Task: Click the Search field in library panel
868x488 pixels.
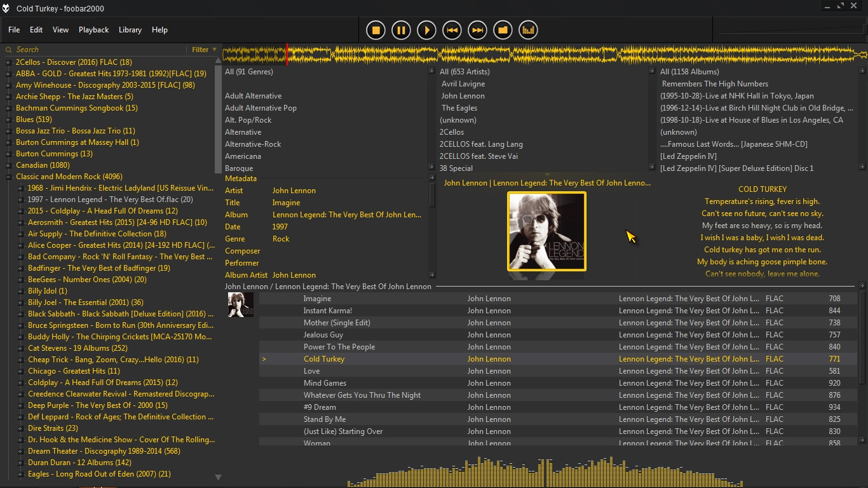Action: 95,50
